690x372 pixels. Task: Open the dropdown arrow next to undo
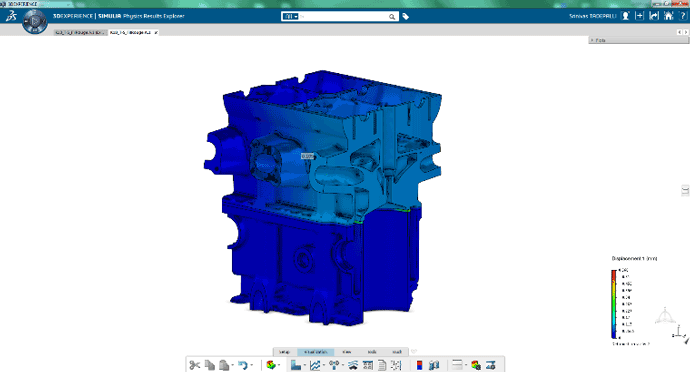pyautogui.click(x=251, y=365)
